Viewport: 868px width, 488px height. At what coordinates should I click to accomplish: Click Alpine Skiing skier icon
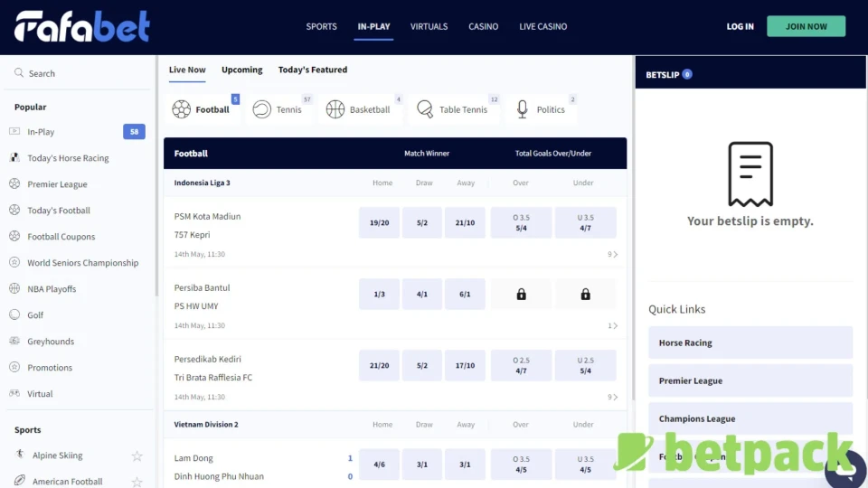click(x=20, y=455)
